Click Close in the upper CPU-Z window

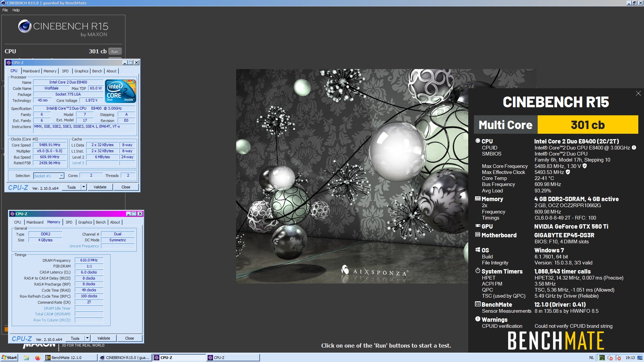pos(126,187)
